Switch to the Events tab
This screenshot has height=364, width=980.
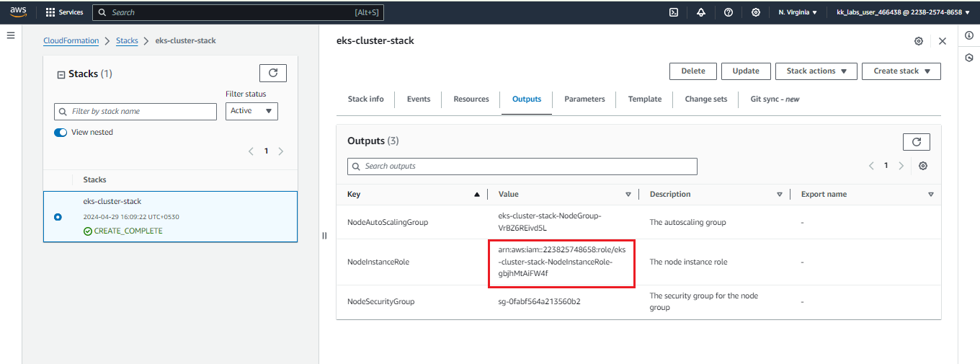click(419, 99)
